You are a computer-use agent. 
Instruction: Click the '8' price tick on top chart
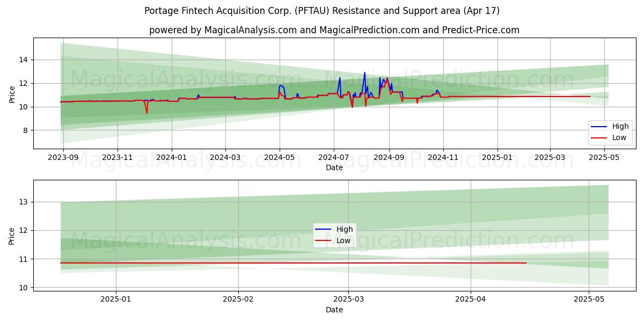27,130
